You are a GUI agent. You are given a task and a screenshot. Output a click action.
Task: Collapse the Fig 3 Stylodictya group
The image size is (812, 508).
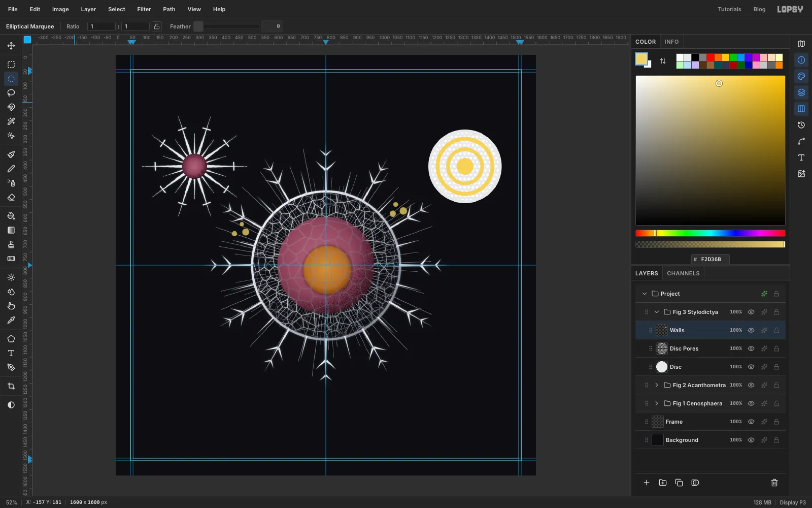click(x=657, y=312)
